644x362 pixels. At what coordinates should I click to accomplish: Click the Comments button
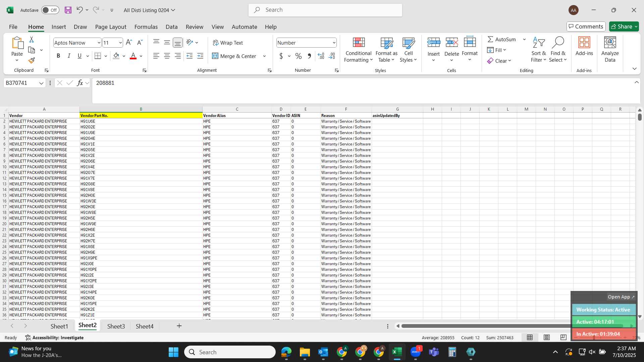click(x=586, y=26)
